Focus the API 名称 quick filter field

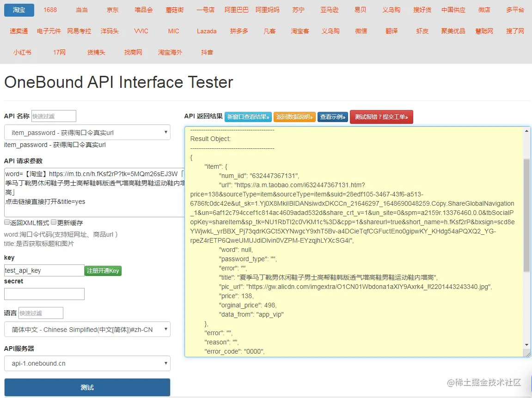[x=54, y=116]
